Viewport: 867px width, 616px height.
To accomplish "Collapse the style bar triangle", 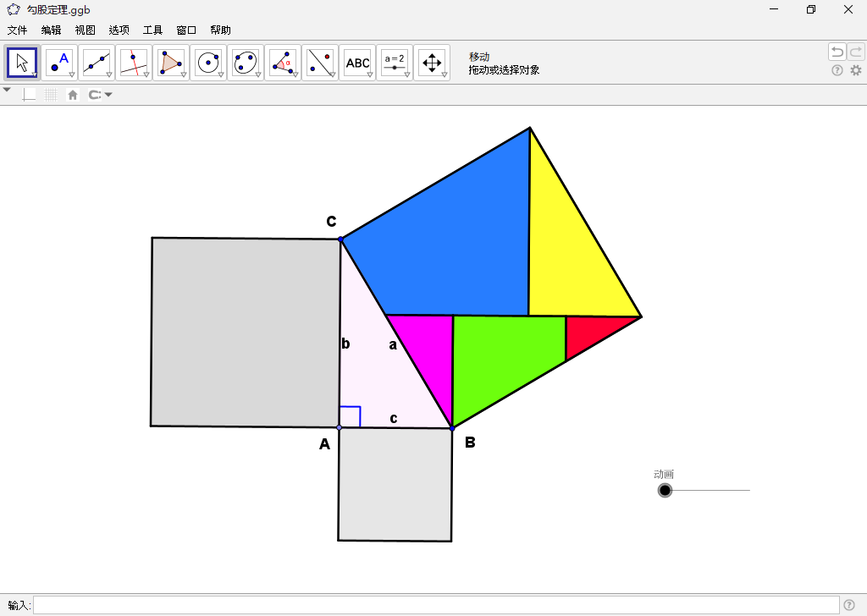I will coord(7,90).
